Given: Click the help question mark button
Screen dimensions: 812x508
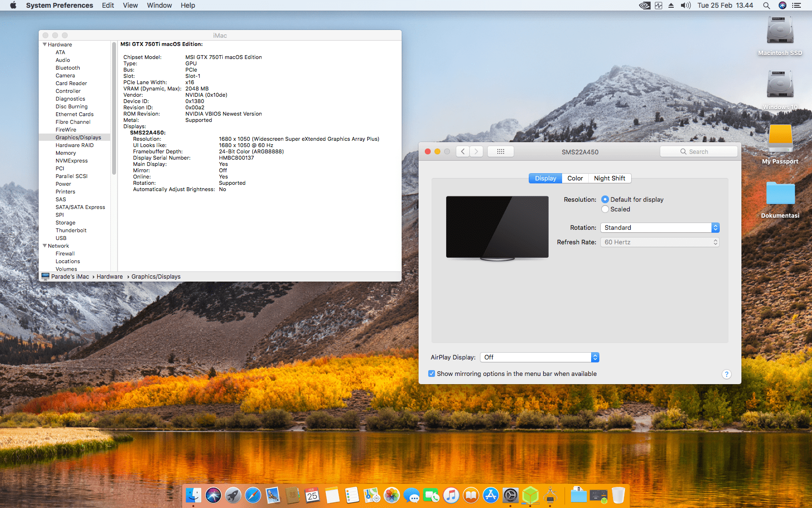Looking at the screenshot, I should (726, 374).
